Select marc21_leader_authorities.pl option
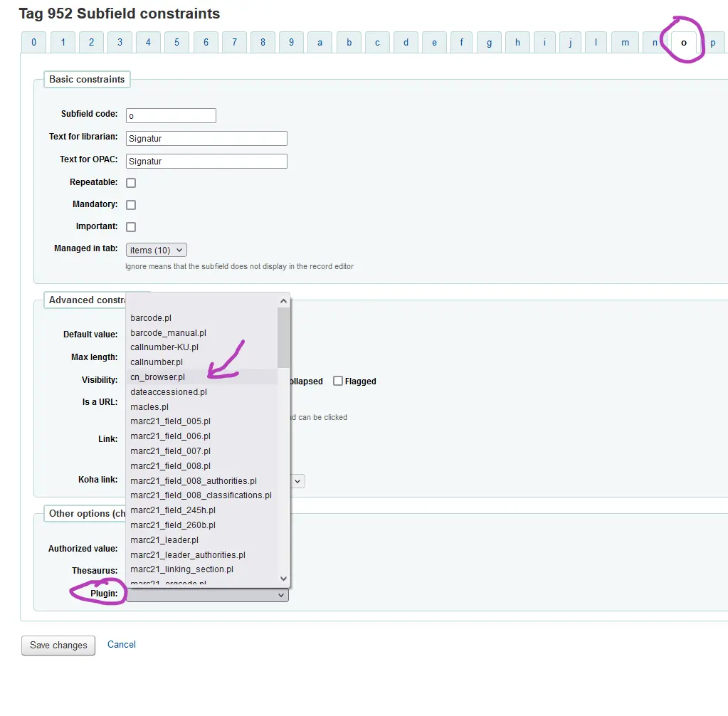Viewport: 728px width, 716px height. [201, 555]
